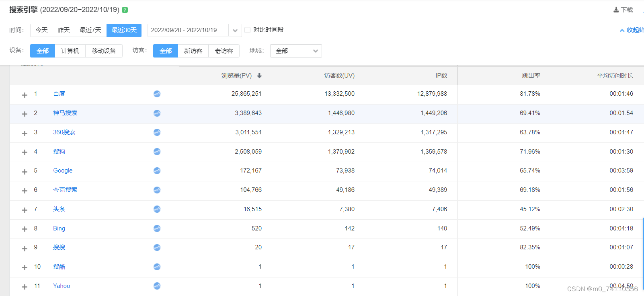This screenshot has height=296, width=644.
Task: Expand row 11 Yahoo with plus
Action: pyautogui.click(x=25, y=287)
